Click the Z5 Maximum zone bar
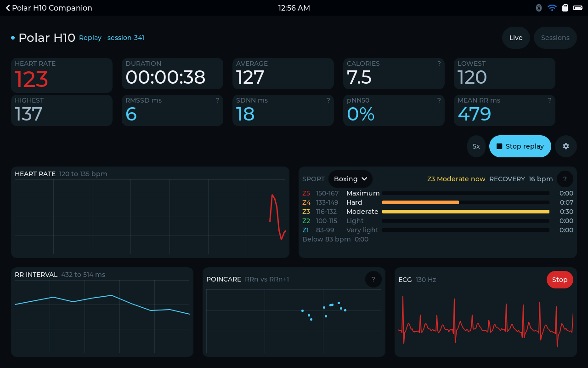 [466, 193]
